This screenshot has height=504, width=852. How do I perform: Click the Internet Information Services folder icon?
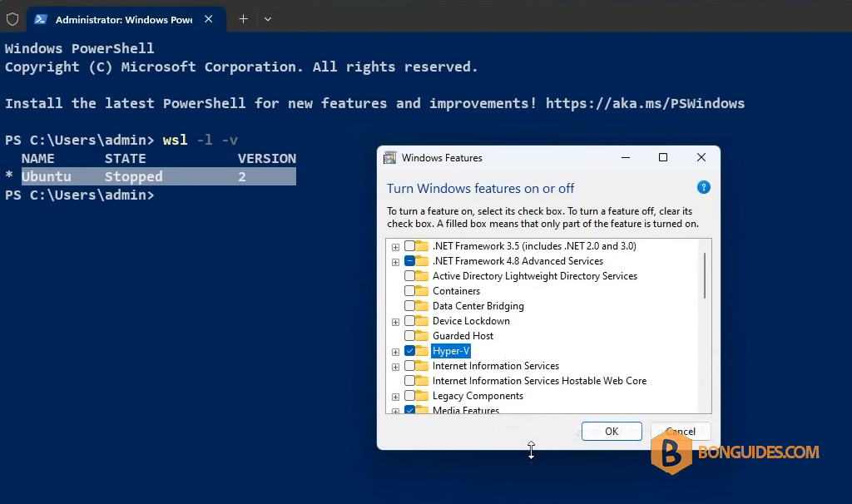pos(422,365)
